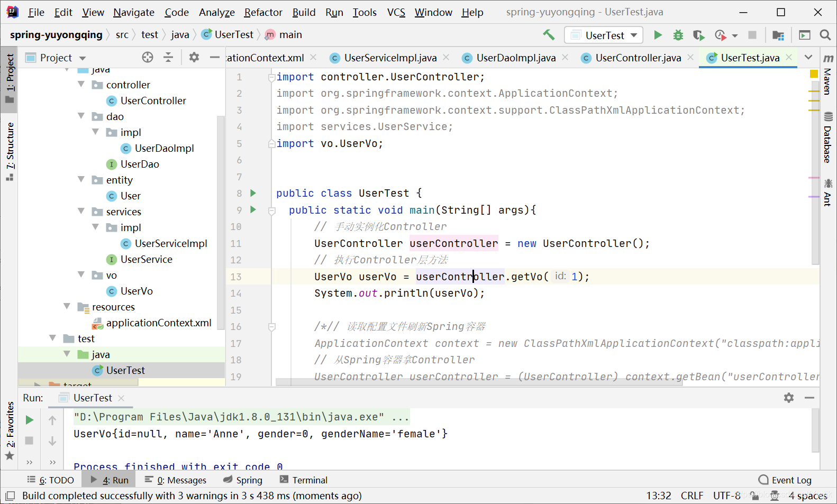
Task: Close the UserTest.java editor tab
Action: point(789,57)
